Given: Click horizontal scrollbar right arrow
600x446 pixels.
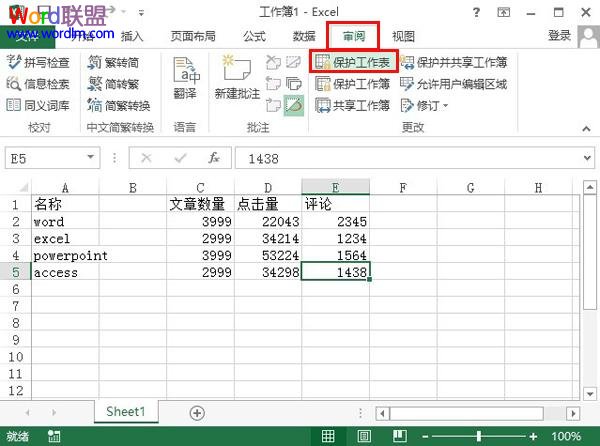Looking at the screenshot, I should tap(573, 413).
